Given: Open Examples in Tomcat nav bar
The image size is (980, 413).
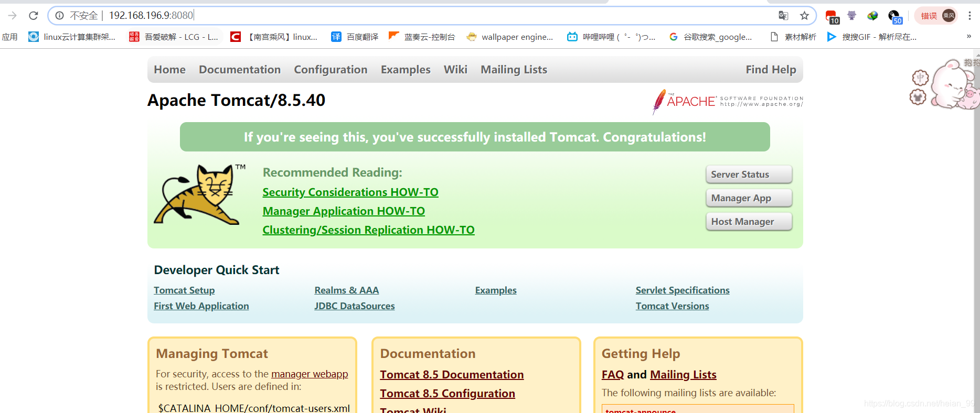Looking at the screenshot, I should pos(406,70).
